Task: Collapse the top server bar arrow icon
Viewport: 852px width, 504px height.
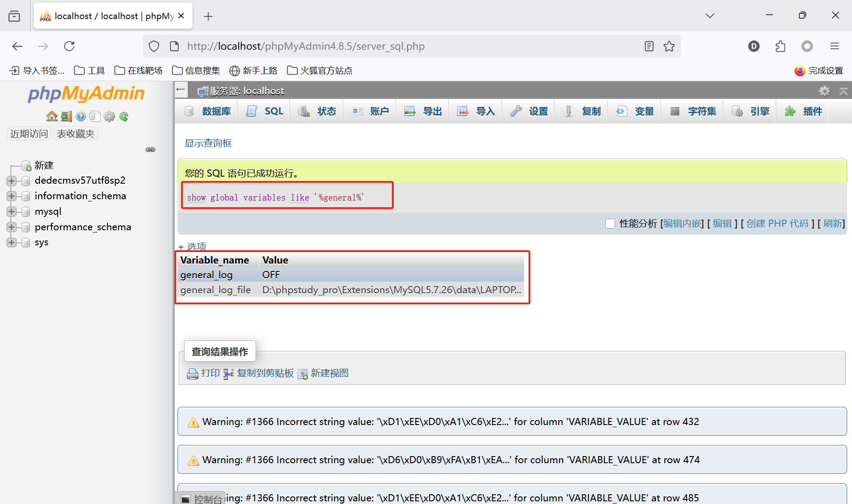Action: tap(844, 91)
